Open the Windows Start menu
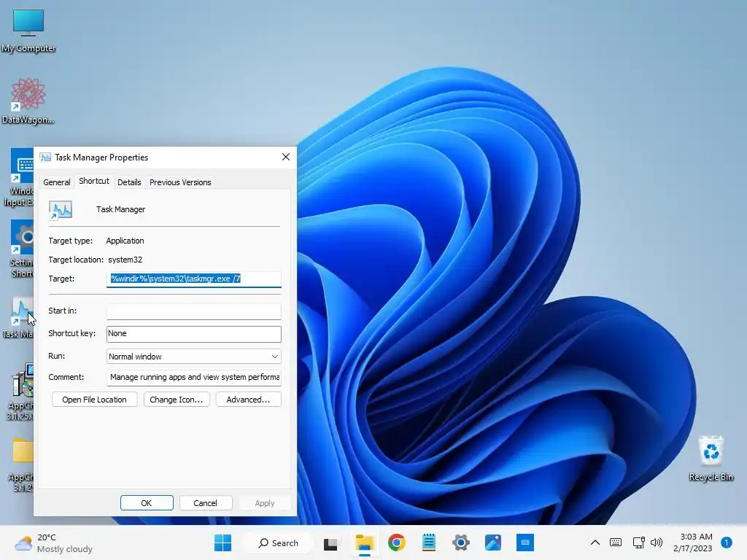Image resolution: width=747 pixels, height=560 pixels. (x=222, y=542)
